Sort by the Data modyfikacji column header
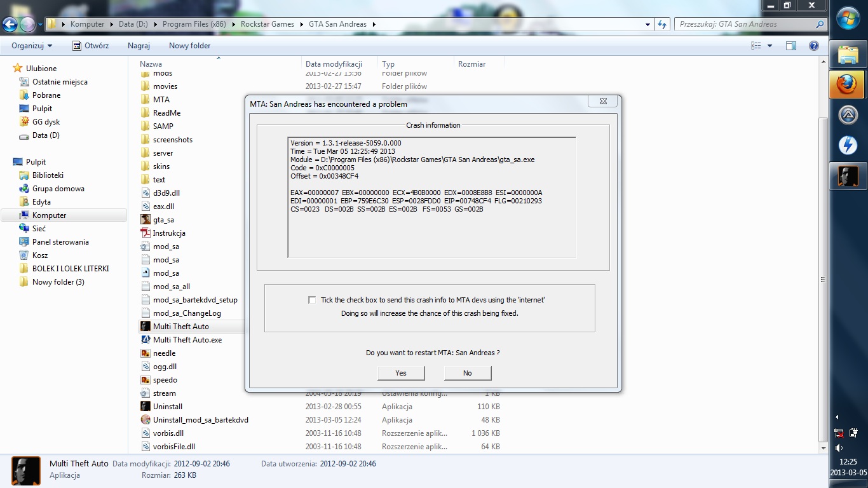The image size is (868, 488). pos(339,64)
